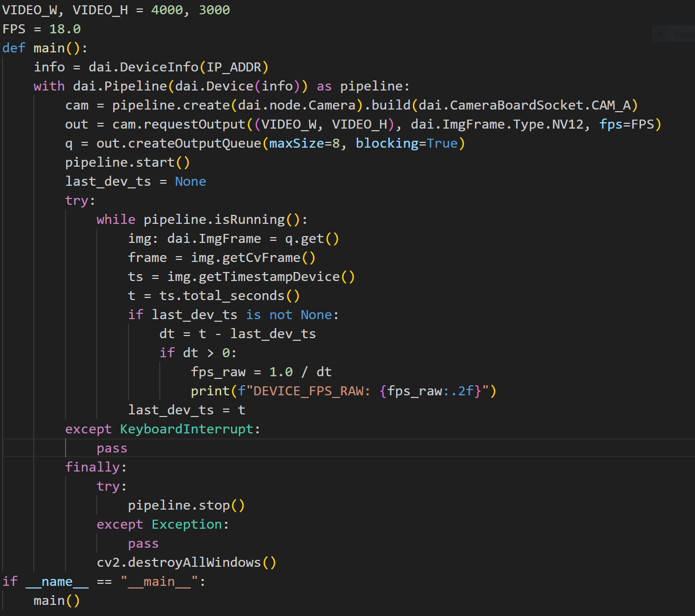Click on pipeline.start() call
The image size is (695, 616).
tap(127, 162)
